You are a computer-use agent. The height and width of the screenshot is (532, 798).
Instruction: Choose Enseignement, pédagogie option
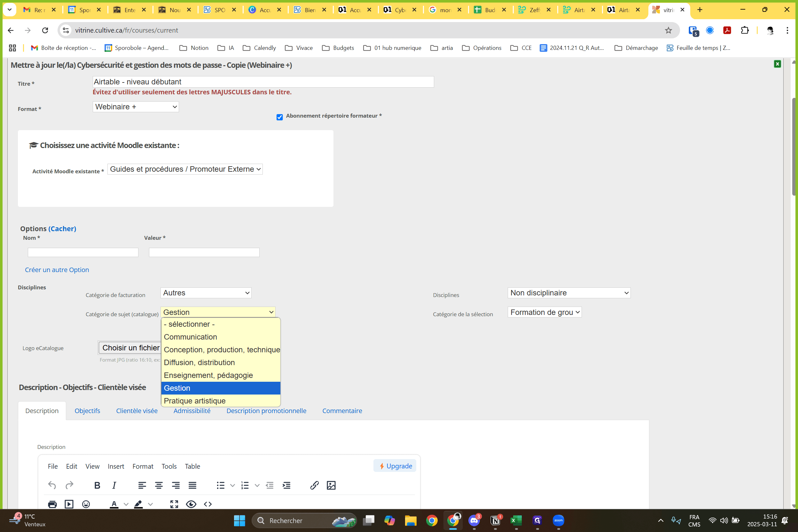click(x=221, y=375)
